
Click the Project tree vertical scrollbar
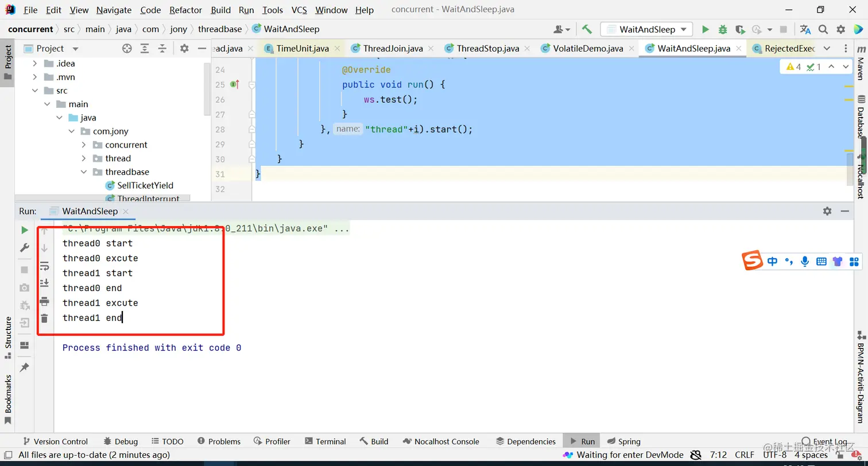point(207,89)
